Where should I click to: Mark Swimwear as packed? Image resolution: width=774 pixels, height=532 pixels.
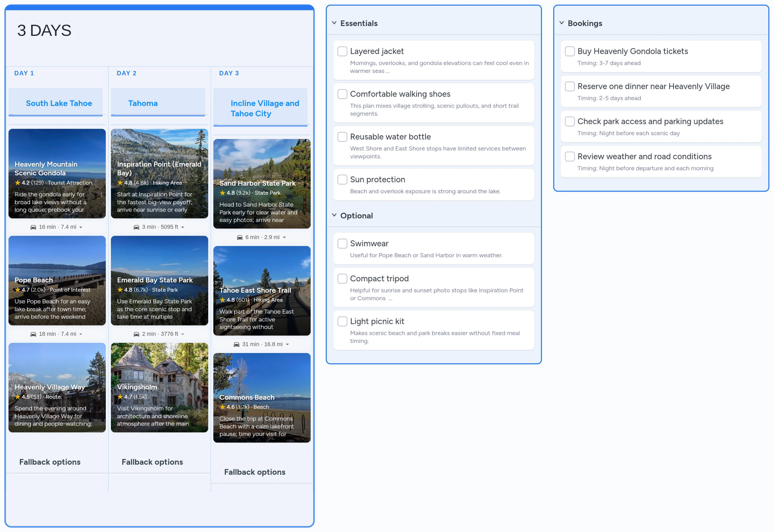point(342,243)
